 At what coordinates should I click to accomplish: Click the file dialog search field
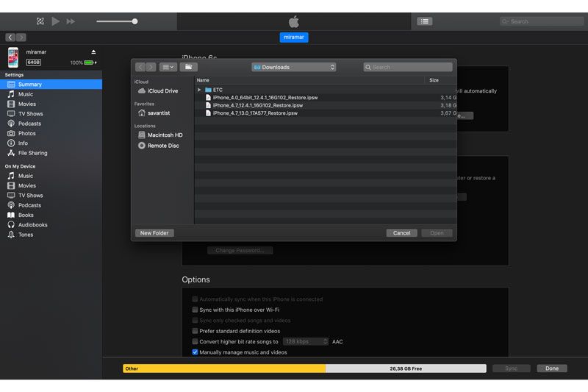[x=408, y=67]
